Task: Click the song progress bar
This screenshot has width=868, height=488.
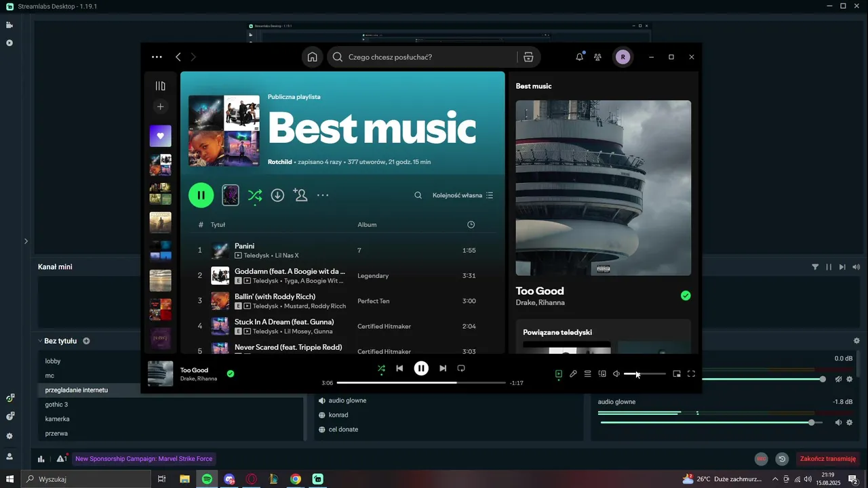Action: click(421, 383)
